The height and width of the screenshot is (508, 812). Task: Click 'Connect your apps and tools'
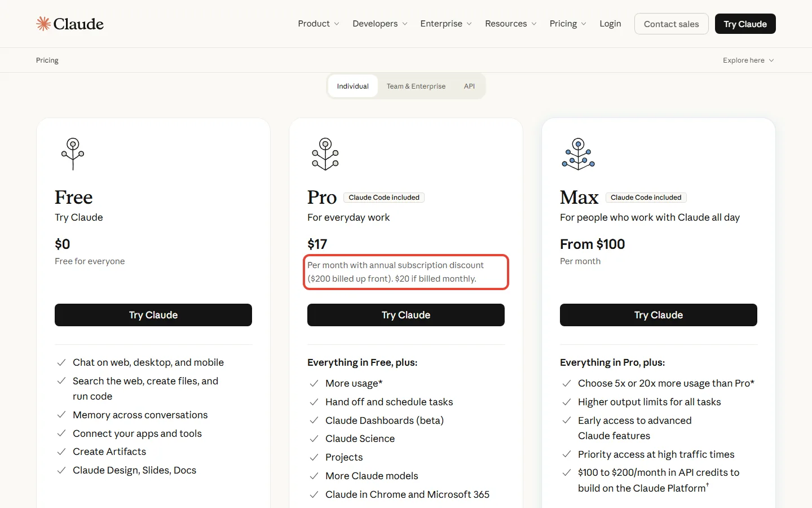tap(137, 433)
